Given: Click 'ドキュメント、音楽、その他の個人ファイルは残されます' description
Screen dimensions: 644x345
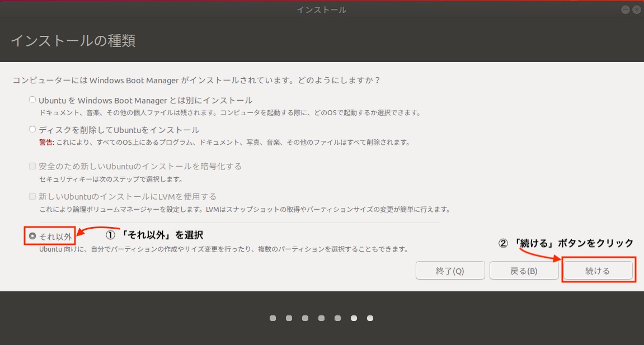Looking at the screenshot, I should [x=230, y=113].
